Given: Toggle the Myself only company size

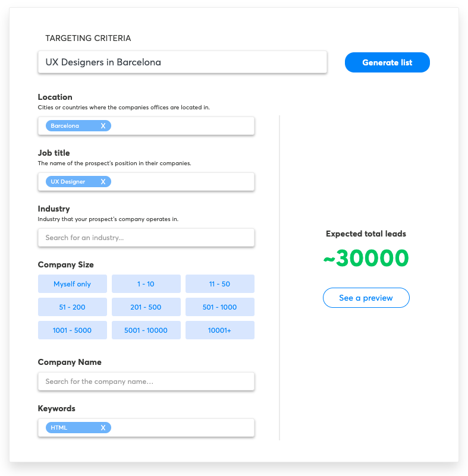Looking at the screenshot, I should point(73,284).
